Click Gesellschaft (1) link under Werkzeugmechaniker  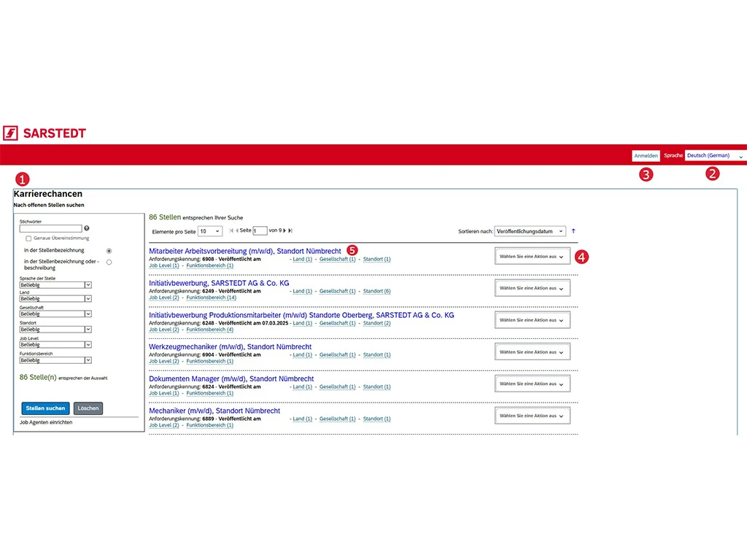pyautogui.click(x=337, y=355)
